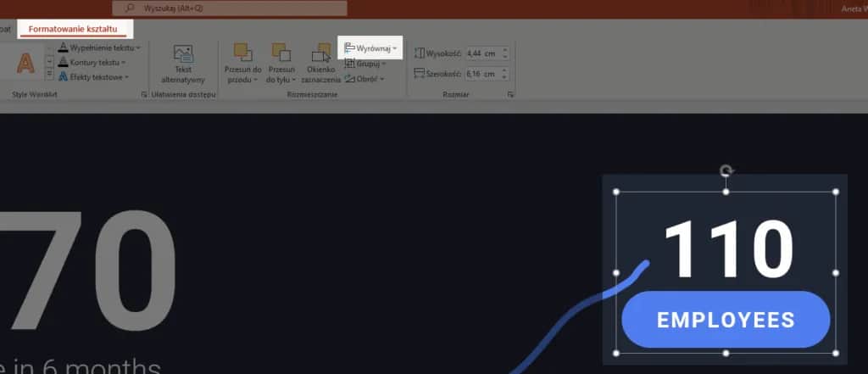Decrease Wysokość with the down spinner arrow

pyautogui.click(x=504, y=57)
